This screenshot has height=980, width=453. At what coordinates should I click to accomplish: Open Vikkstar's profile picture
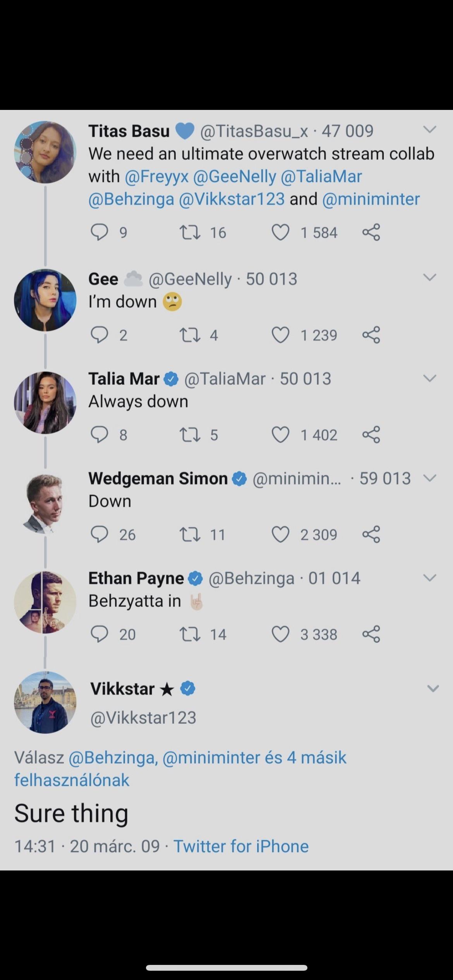coord(45,702)
